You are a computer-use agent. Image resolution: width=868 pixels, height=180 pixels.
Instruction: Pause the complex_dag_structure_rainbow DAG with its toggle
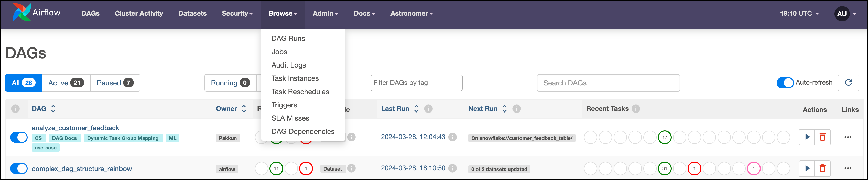pyautogui.click(x=18, y=168)
